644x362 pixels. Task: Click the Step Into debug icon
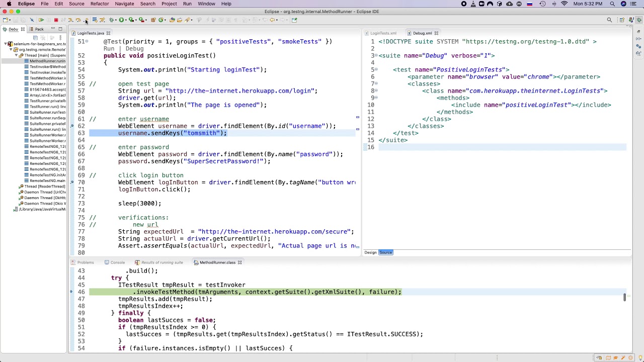click(x=70, y=20)
